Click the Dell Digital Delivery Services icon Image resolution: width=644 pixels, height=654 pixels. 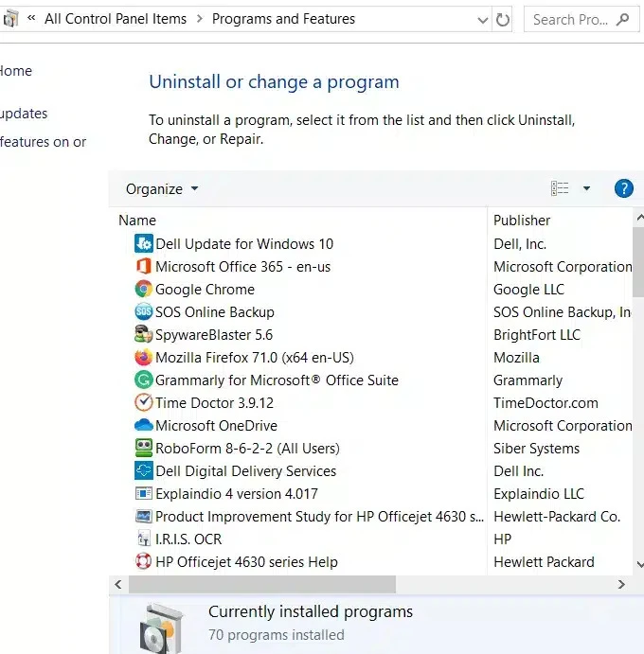coord(144,470)
